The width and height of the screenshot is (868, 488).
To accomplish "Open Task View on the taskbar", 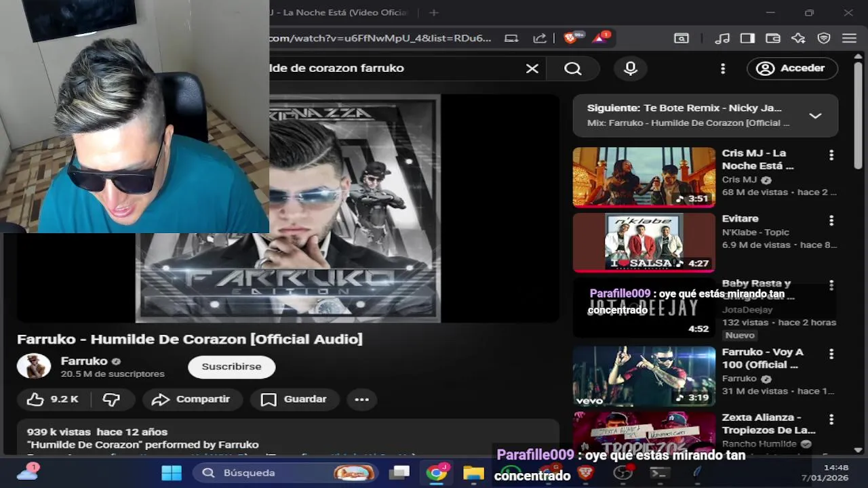I will pos(401,472).
